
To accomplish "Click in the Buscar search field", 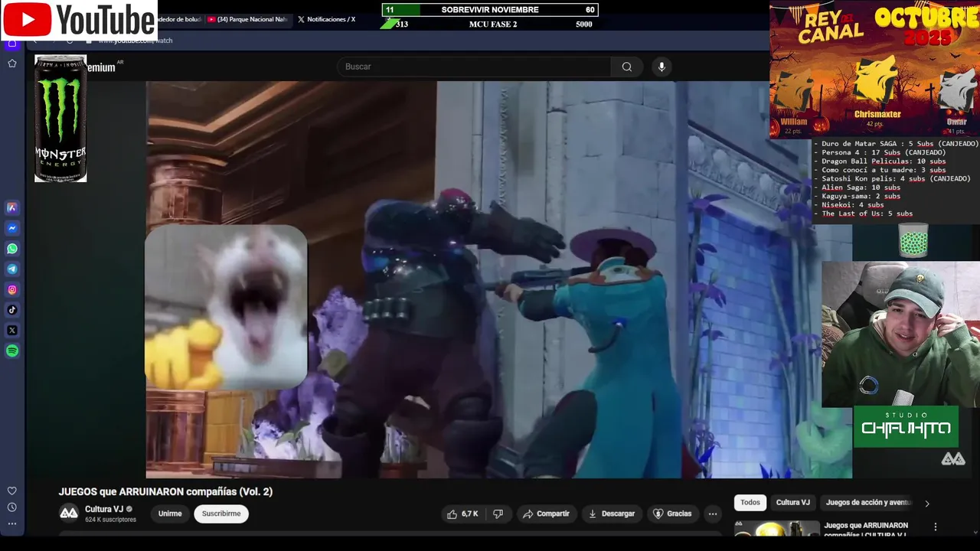I will pos(475,67).
